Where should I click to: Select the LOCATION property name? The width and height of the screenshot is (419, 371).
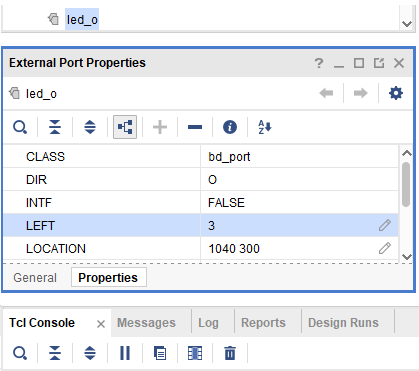click(56, 249)
